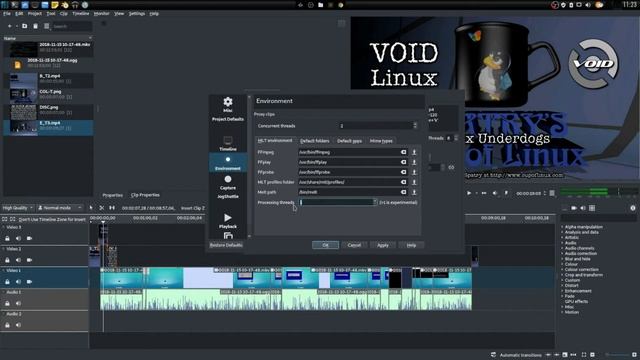The width and height of the screenshot is (640, 360).
Task: Clear the FFmpeg path field
Action: (403, 152)
